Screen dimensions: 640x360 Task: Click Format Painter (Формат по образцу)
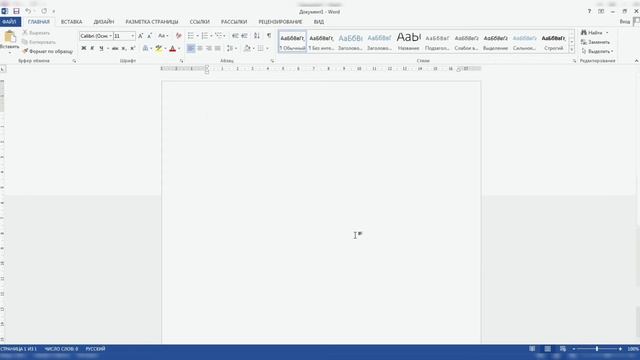point(47,51)
